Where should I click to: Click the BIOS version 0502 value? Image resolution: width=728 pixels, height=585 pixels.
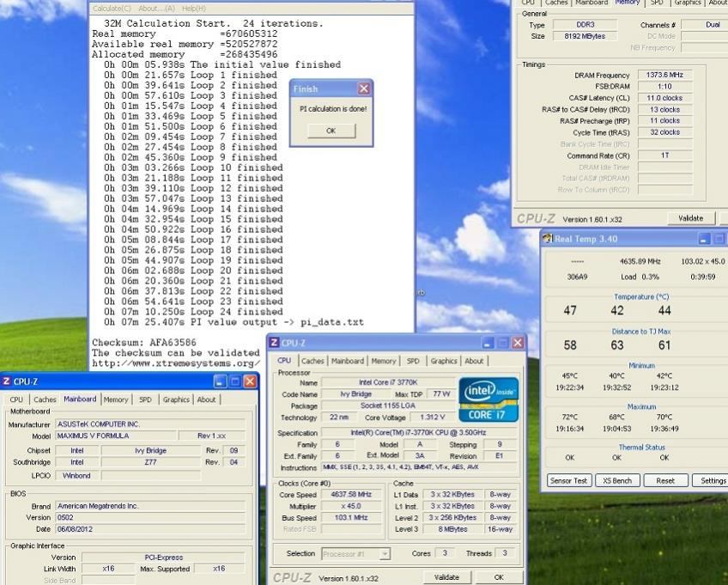(x=150, y=517)
